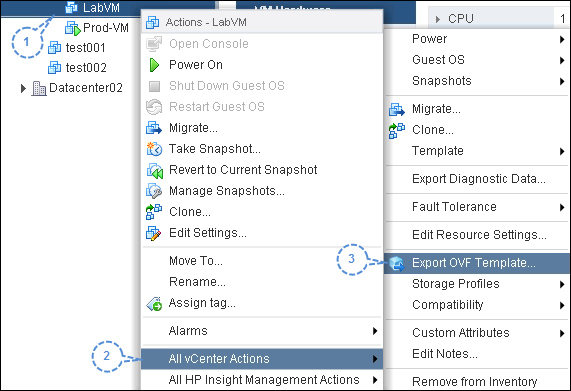Viewport: 571px width, 391px height.
Task: Click the Shut Down Guest OS square icon
Action: 154,86
